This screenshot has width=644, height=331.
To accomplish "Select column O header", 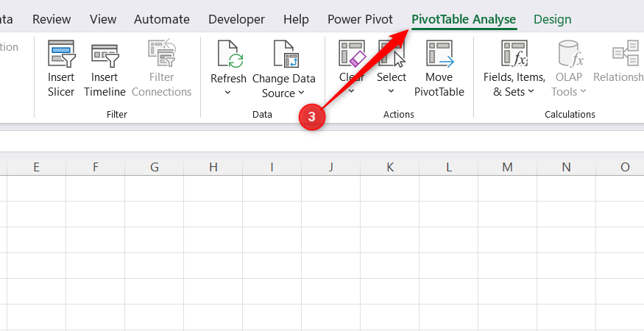I will pos(620,167).
